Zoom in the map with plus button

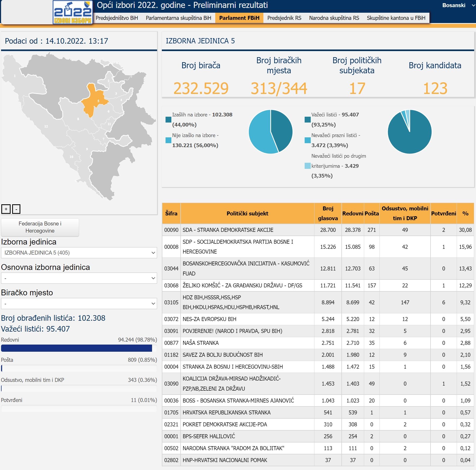6,209
